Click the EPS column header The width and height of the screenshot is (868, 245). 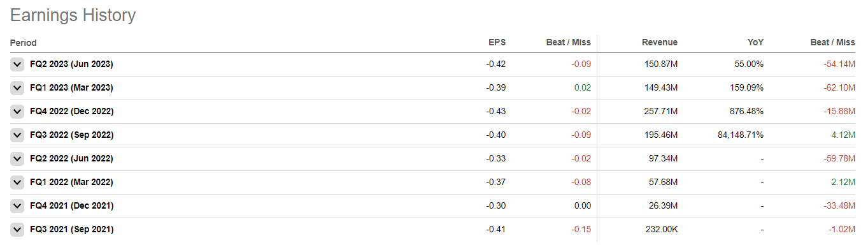point(497,43)
